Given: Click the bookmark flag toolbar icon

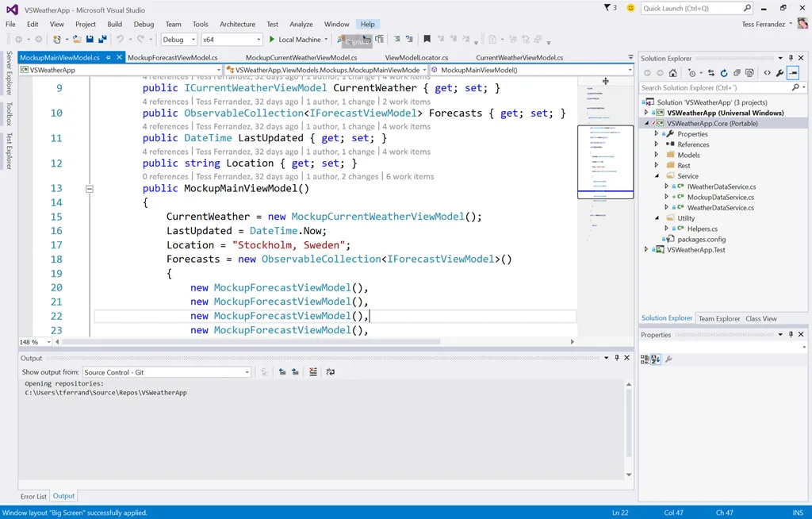Looking at the screenshot, I should (x=427, y=39).
